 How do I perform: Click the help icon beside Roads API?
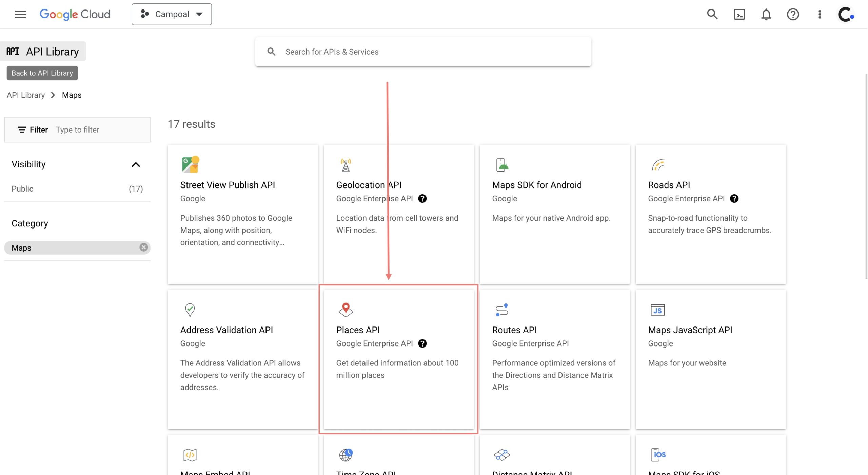734,199
